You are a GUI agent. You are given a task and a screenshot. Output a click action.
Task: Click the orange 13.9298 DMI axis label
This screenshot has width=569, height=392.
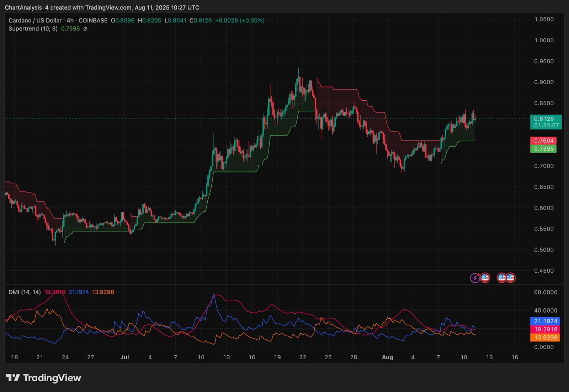[545, 337]
